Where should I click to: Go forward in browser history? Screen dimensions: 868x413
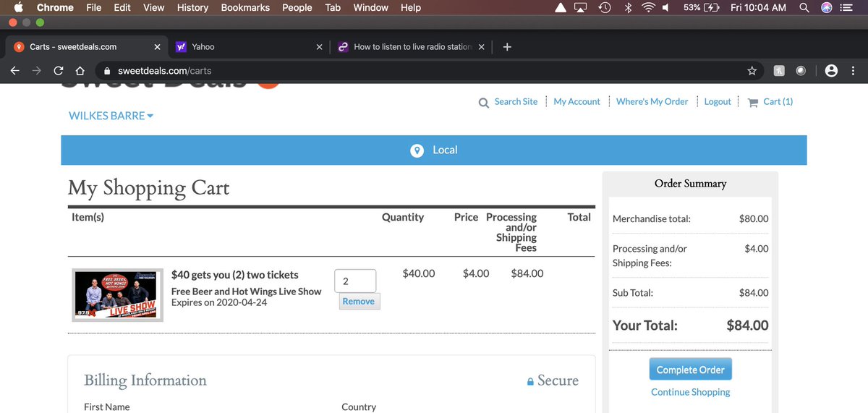tap(36, 71)
